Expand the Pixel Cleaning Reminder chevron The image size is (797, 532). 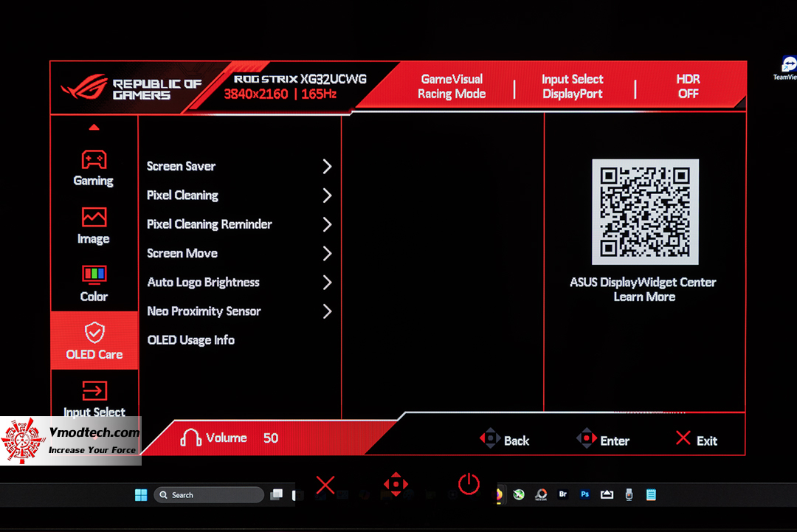[x=328, y=224]
